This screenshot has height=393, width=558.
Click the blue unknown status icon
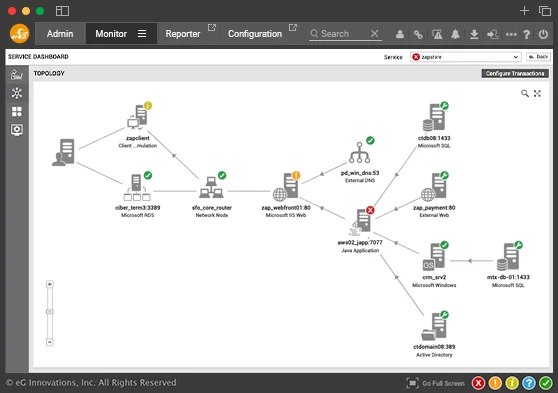[x=529, y=383]
